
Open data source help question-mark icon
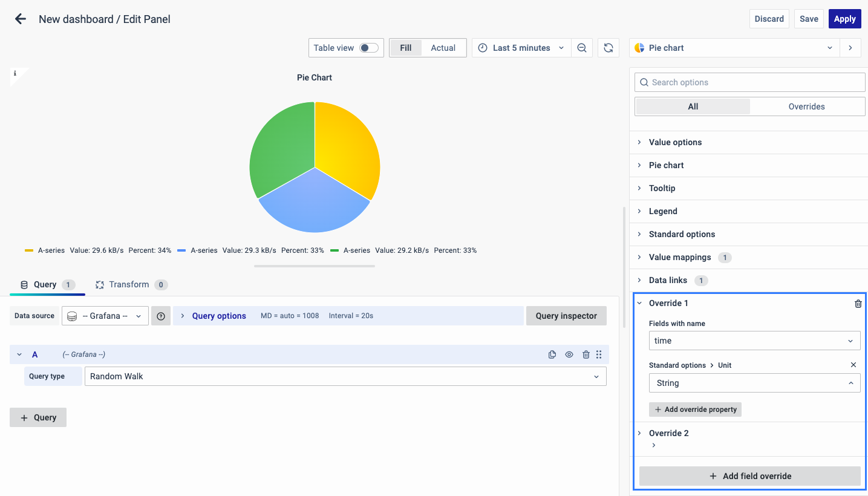pyautogui.click(x=161, y=316)
